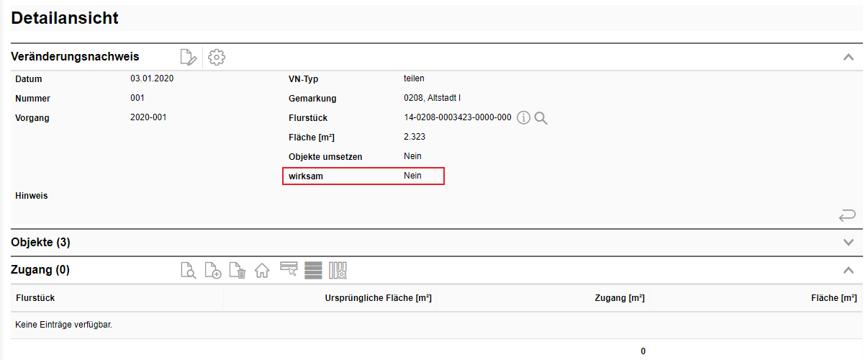Sort by Ursprüngliche Fläche column header
868x360 pixels.
coord(378,298)
